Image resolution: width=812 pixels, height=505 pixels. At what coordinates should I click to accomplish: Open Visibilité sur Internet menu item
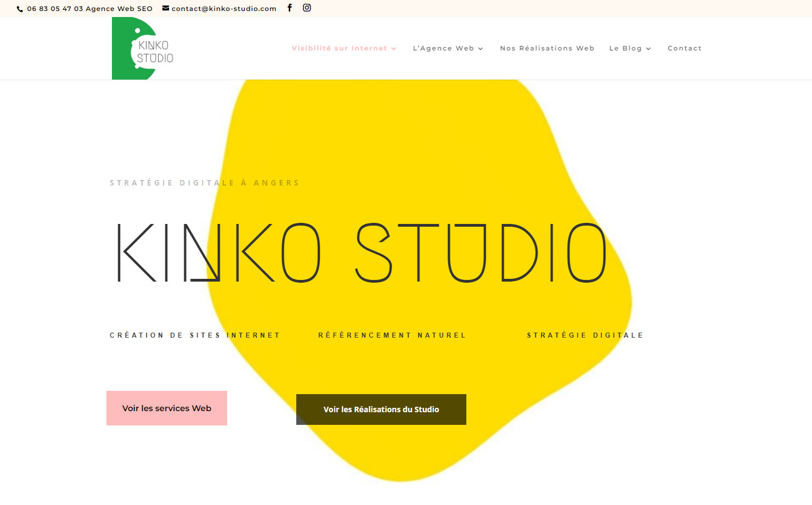coord(339,48)
